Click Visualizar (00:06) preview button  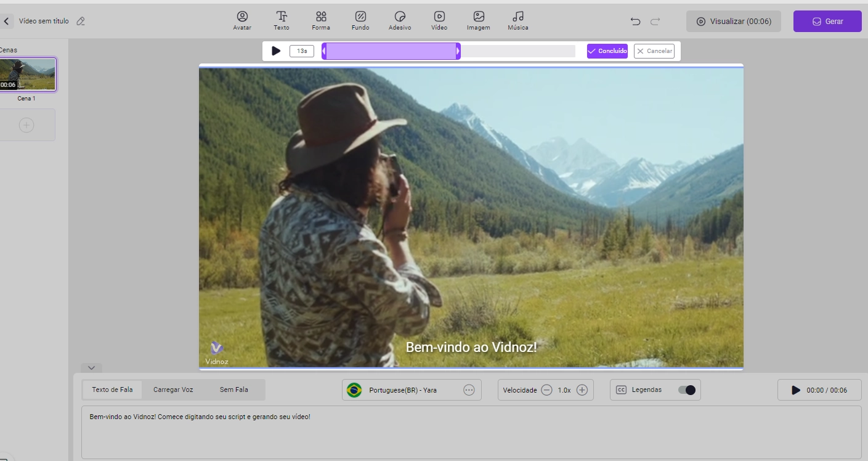(734, 22)
